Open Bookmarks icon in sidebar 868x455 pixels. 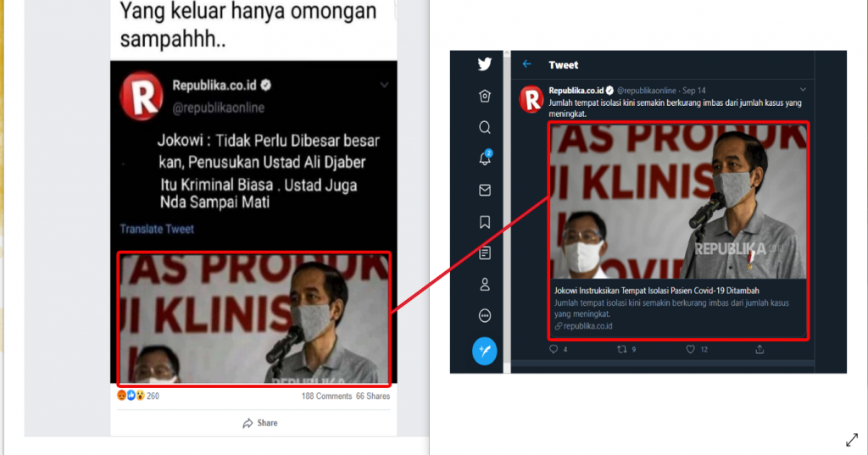coord(484,222)
